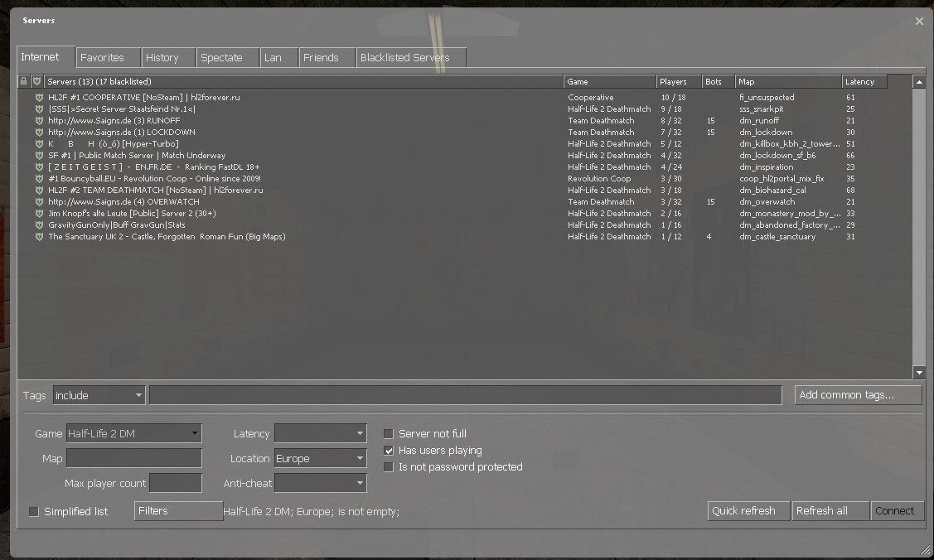Click the server list vertical scrollbar track
This screenshot has width=934, height=560.
coord(919,227)
